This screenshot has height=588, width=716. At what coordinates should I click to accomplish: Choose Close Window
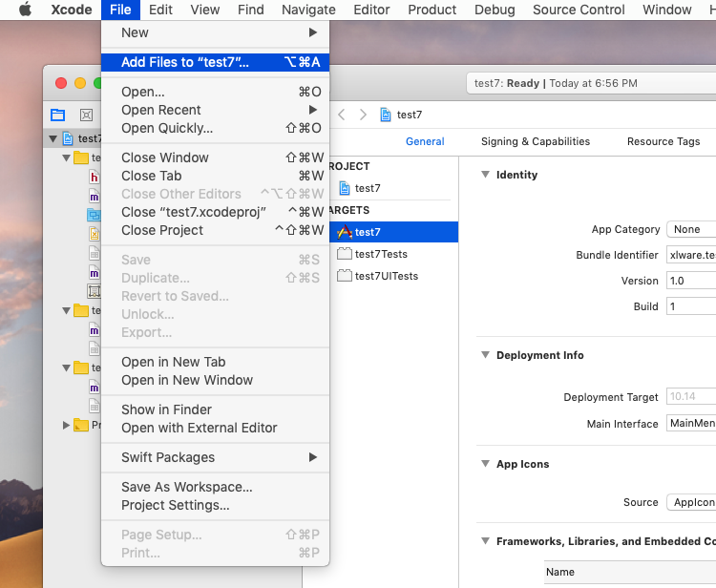tap(215, 157)
